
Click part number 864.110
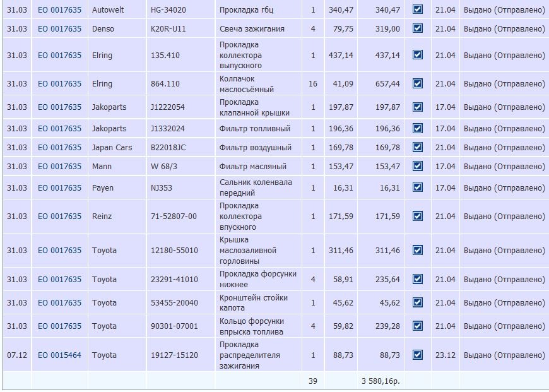click(165, 84)
